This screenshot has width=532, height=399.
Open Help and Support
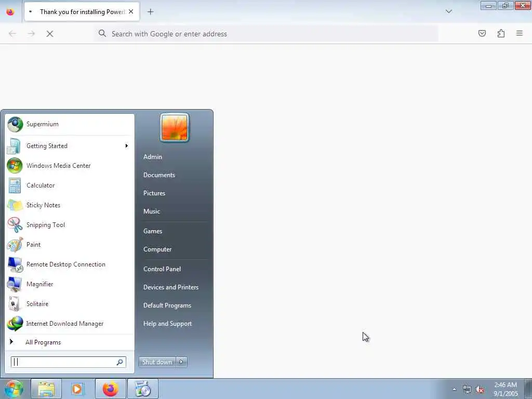(168, 324)
